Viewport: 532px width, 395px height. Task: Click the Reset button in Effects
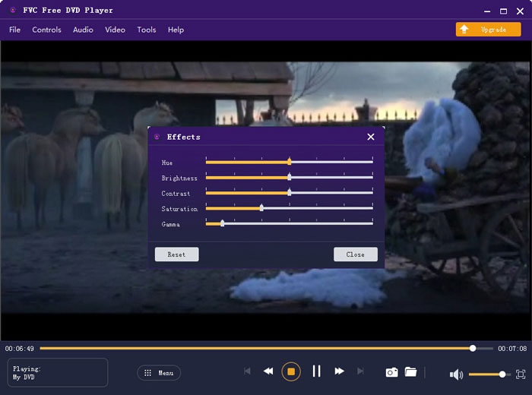coord(177,254)
